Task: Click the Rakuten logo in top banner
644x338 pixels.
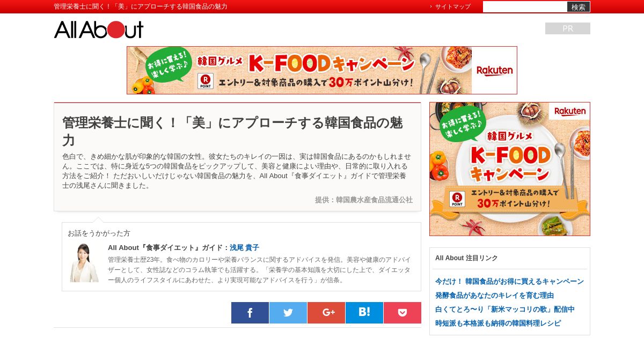Action: pyautogui.click(x=494, y=71)
